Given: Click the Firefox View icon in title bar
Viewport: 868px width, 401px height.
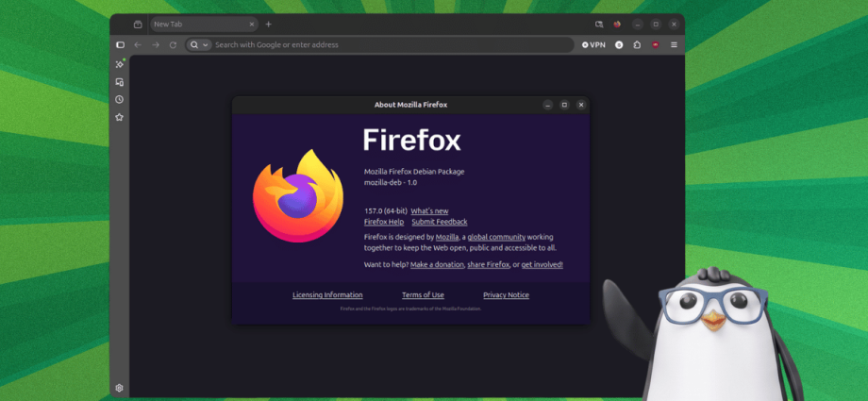Looking at the screenshot, I should (617, 25).
